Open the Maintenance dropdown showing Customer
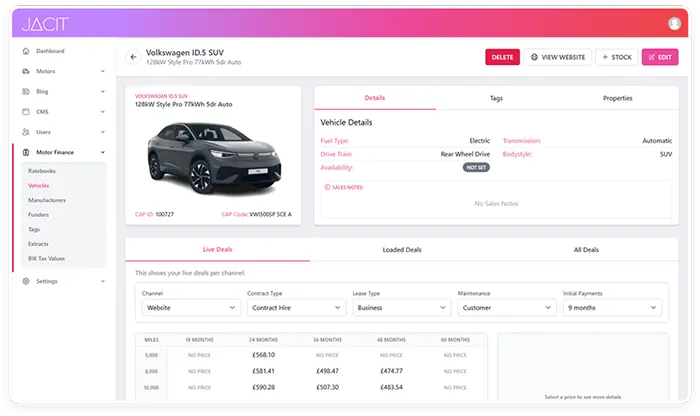This screenshot has width=700, height=416. point(507,308)
